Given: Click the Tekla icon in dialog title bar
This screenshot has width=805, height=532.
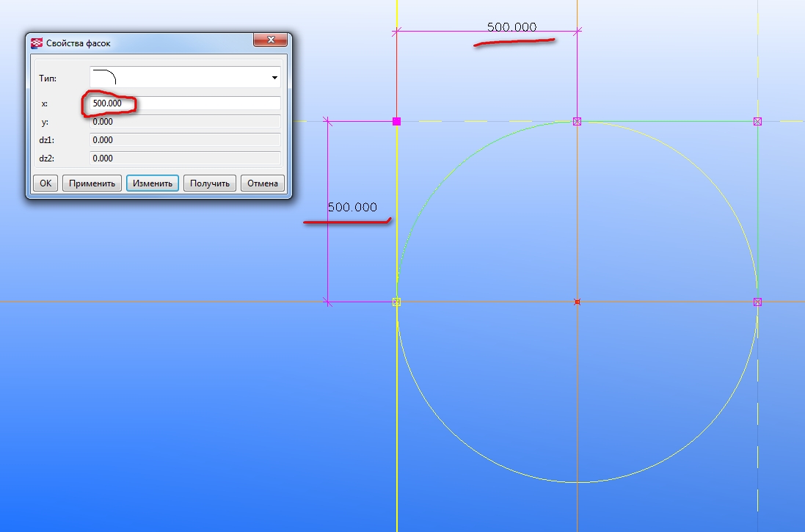Looking at the screenshot, I should click(37, 43).
